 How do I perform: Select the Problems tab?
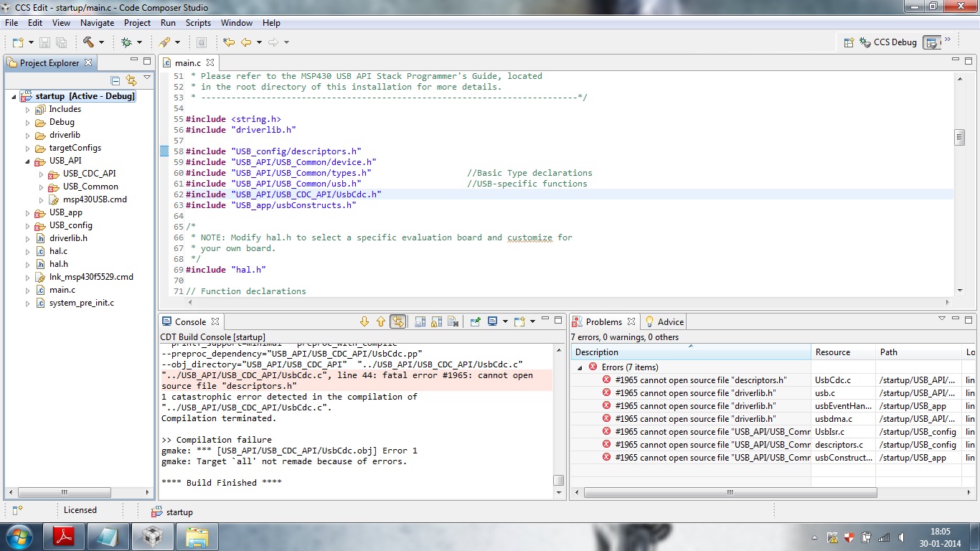tap(603, 321)
